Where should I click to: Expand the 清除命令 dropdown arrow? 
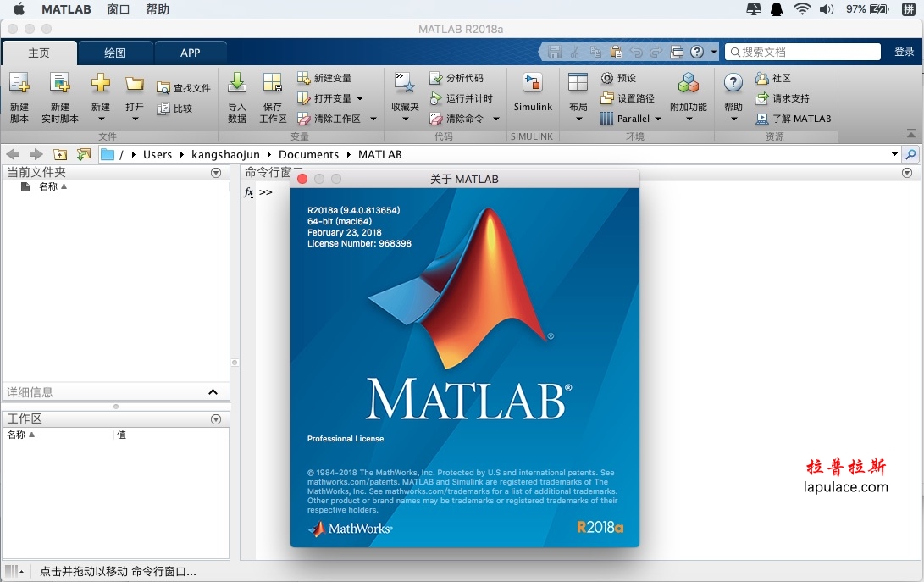tap(496, 119)
